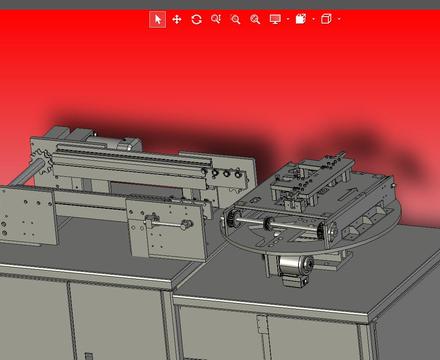Click the Zoom to fit icon
The height and width of the screenshot is (360, 440).
255,19
